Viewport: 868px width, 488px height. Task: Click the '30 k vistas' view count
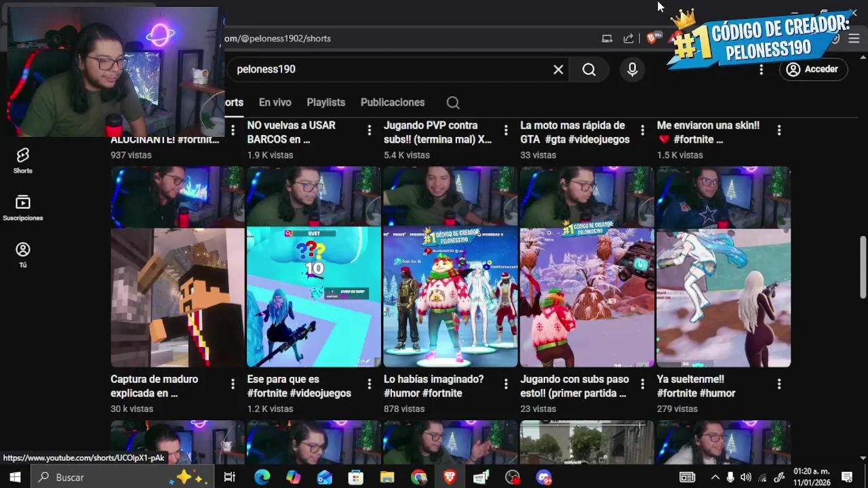132,409
